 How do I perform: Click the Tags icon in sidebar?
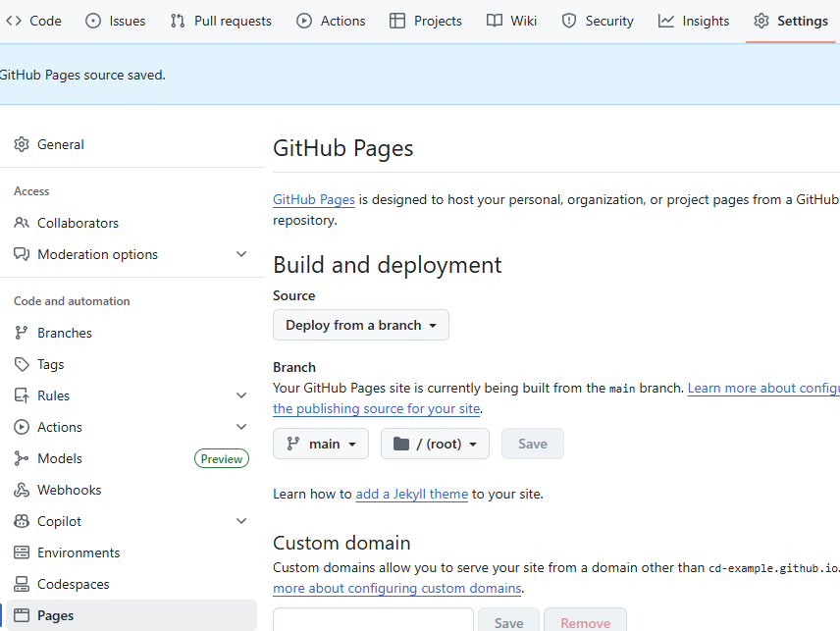(22, 364)
